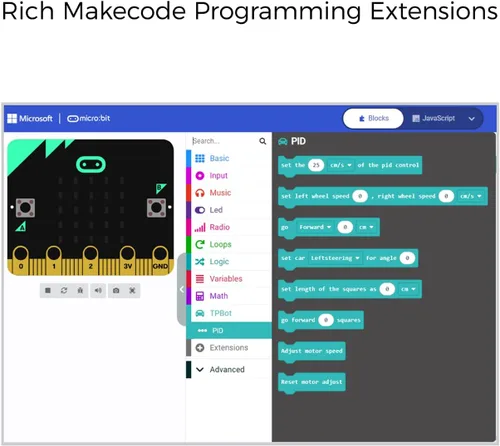Select the PID subcategory
Viewport: 500px width, 446px height.
[229, 330]
